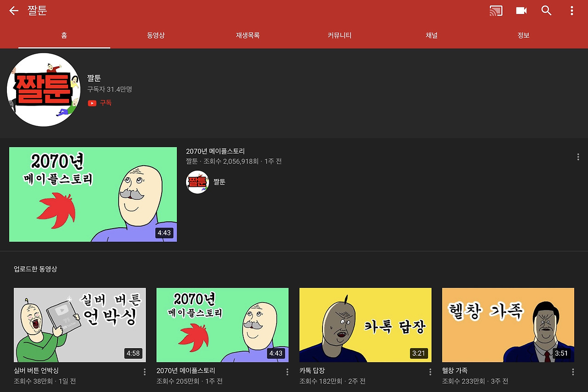Image resolution: width=588 pixels, height=392 pixels.
Task: Switch to the 동영상 tab
Action: point(156,35)
